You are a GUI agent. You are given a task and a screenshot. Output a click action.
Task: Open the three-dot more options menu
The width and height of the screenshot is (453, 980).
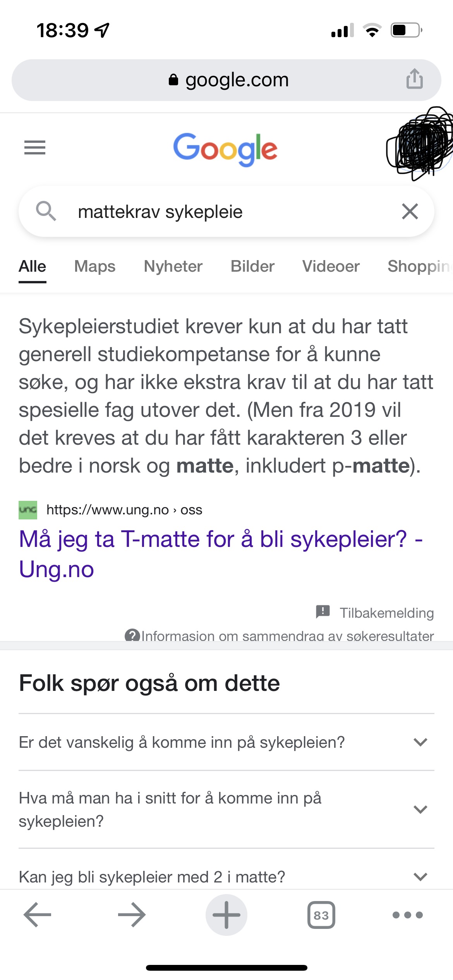tap(407, 915)
